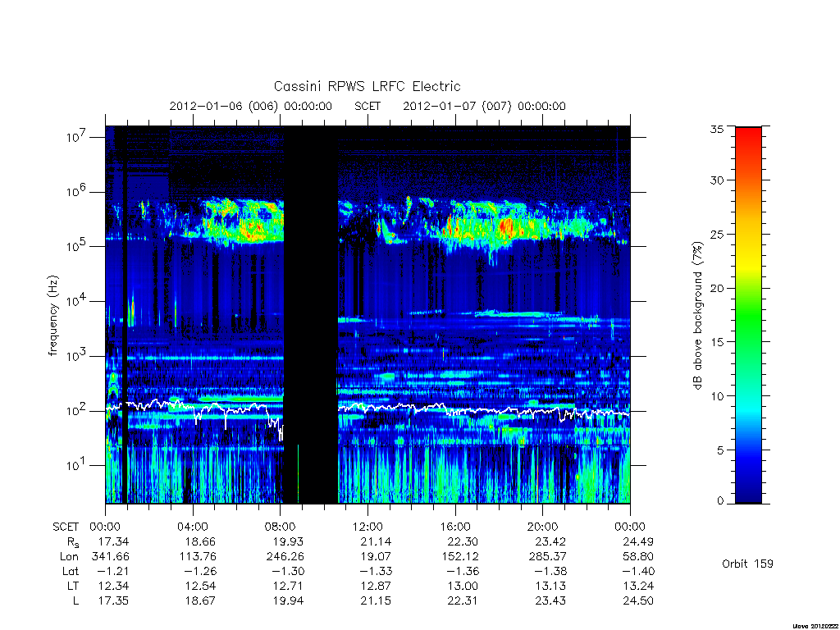Image resolution: width=840 pixels, height=630 pixels.
Task: Click the Cassini RPWS LRFC Electric title
Action: pyautogui.click(x=367, y=86)
